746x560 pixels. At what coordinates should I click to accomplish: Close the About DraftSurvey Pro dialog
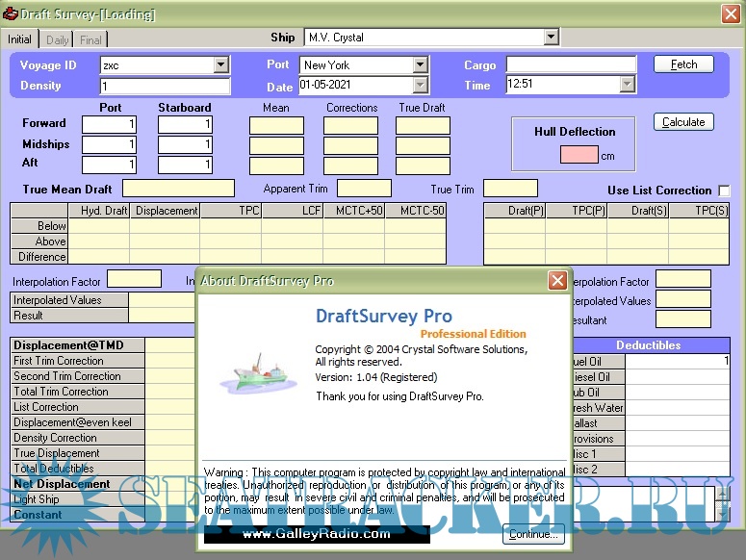click(557, 281)
